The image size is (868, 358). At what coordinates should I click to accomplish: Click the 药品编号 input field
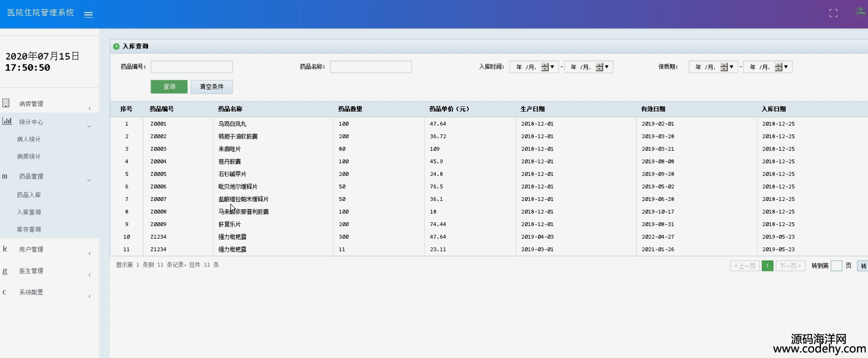[x=192, y=67]
